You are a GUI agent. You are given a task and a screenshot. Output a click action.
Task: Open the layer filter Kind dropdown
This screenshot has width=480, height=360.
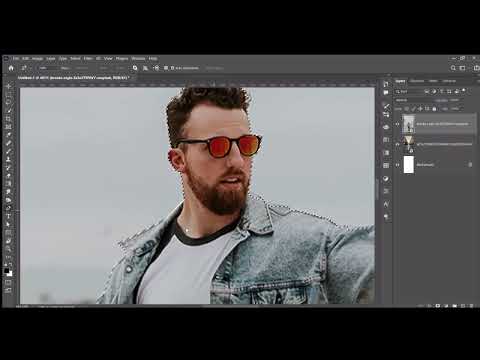tap(408, 91)
